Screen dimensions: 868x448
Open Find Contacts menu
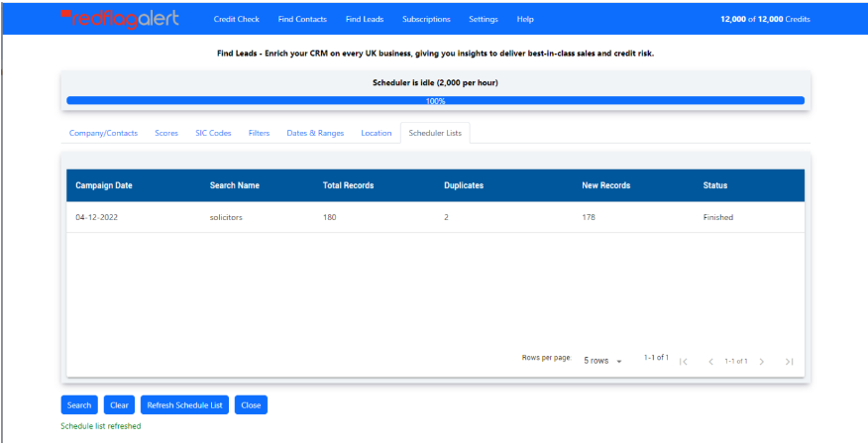[x=302, y=20]
